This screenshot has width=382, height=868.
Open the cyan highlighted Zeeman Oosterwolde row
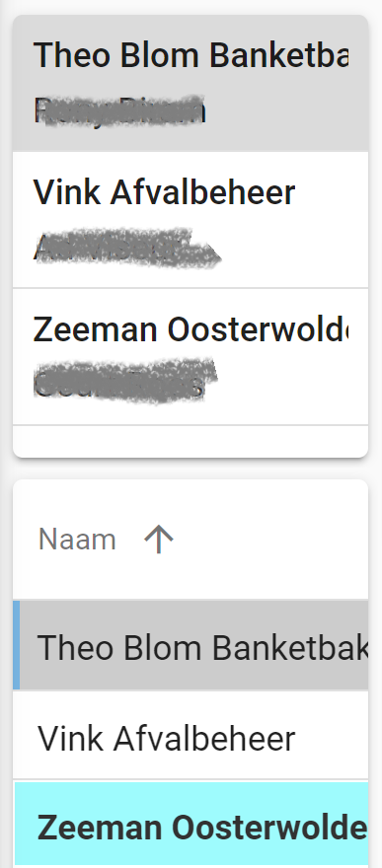(191, 825)
